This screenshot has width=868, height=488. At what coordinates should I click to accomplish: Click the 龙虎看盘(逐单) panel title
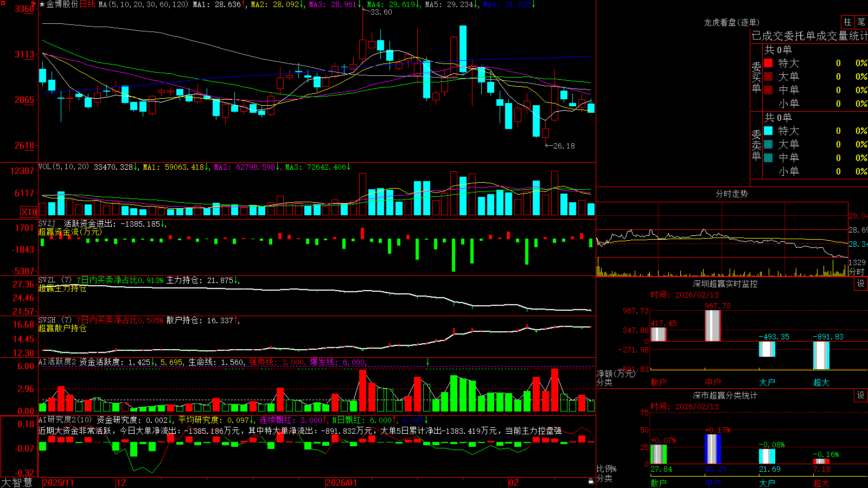(731, 23)
